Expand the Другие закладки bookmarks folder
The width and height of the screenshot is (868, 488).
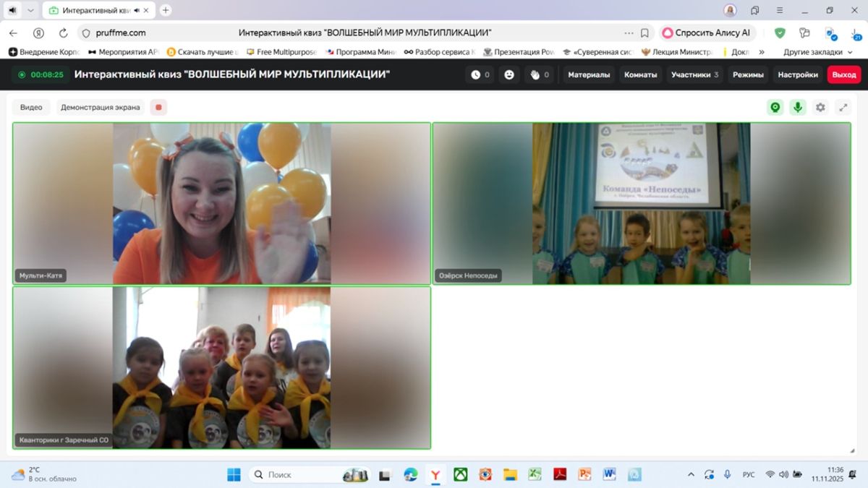pyautogui.click(x=817, y=52)
